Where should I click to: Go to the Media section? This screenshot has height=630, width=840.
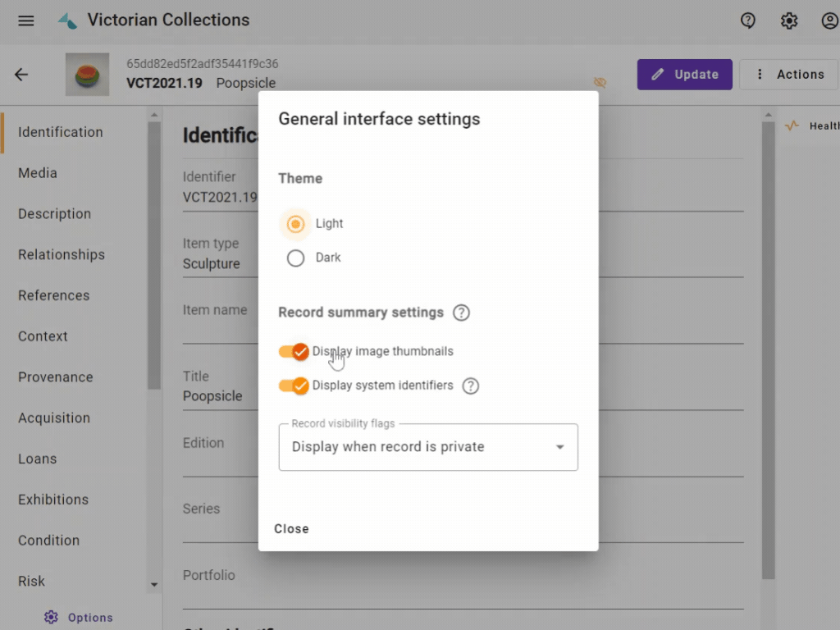click(x=38, y=173)
